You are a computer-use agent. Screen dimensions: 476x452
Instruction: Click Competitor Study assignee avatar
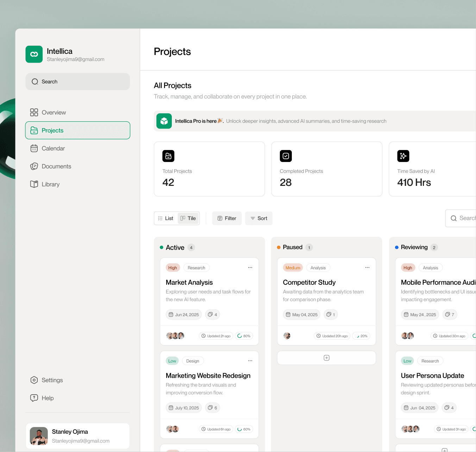click(287, 336)
